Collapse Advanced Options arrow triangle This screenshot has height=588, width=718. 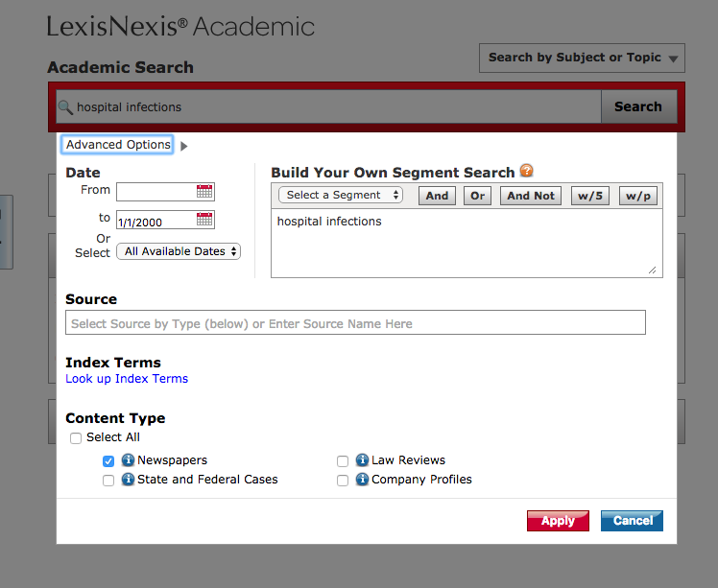(184, 146)
